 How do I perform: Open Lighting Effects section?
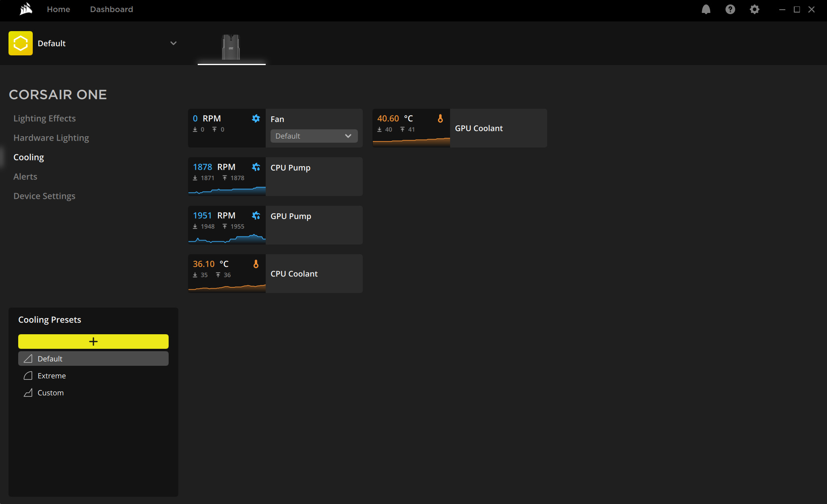(x=44, y=118)
